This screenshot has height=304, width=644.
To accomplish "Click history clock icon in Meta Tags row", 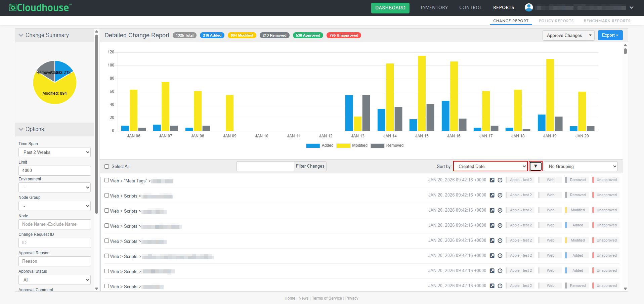I will click(500, 180).
